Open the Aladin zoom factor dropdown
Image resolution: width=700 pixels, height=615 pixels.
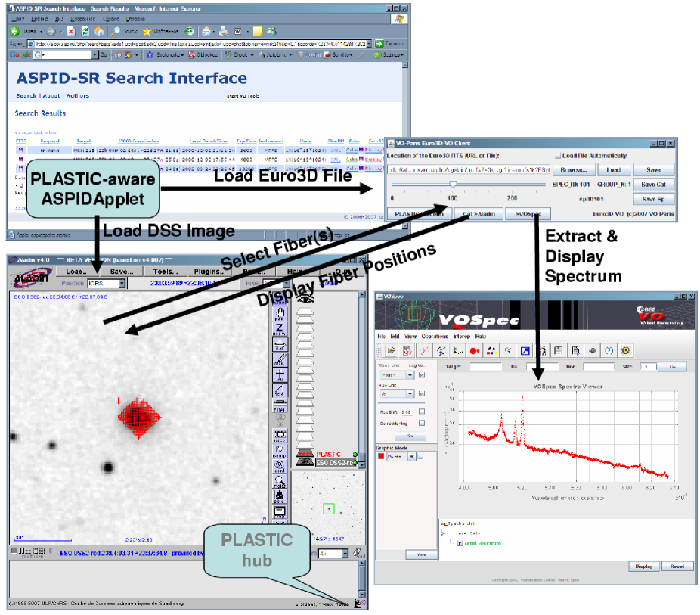coord(345,554)
